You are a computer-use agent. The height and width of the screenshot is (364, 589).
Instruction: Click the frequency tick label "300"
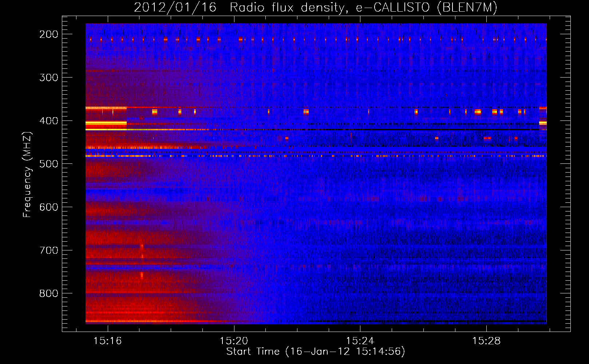pos(49,77)
